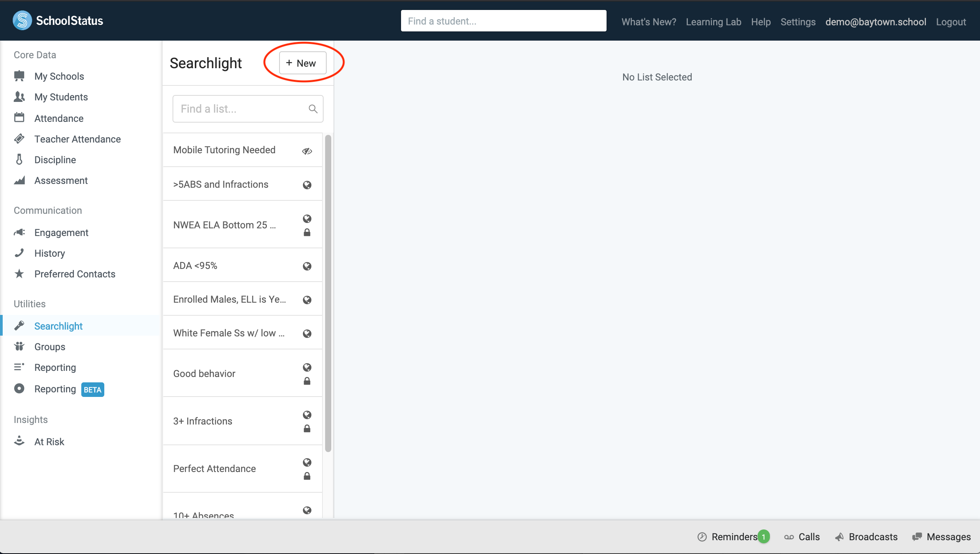This screenshot has width=980, height=554.
Task: Open Teacher Attendance page
Action: (x=77, y=139)
